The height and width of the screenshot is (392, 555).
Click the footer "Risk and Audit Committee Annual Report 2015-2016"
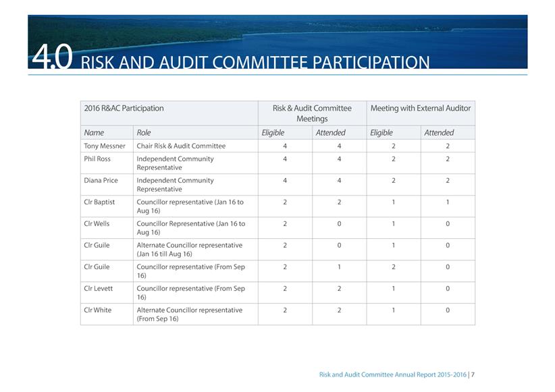[393, 374]
